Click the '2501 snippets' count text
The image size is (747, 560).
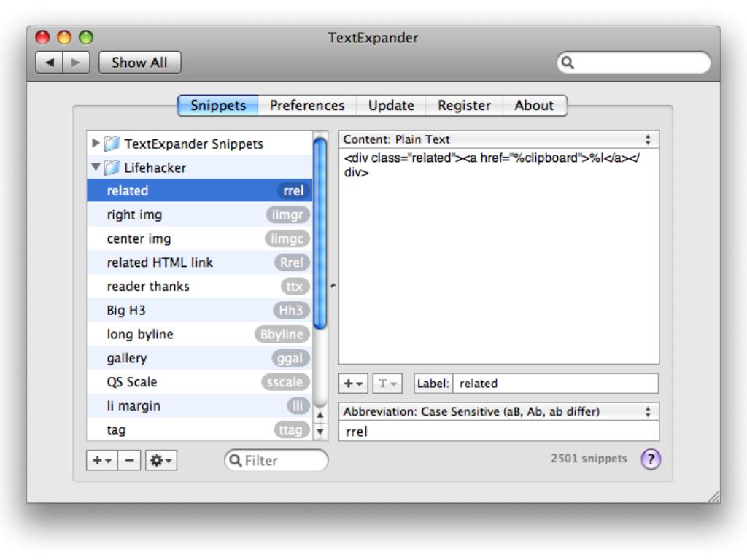pyautogui.click(x=589, y=459)
